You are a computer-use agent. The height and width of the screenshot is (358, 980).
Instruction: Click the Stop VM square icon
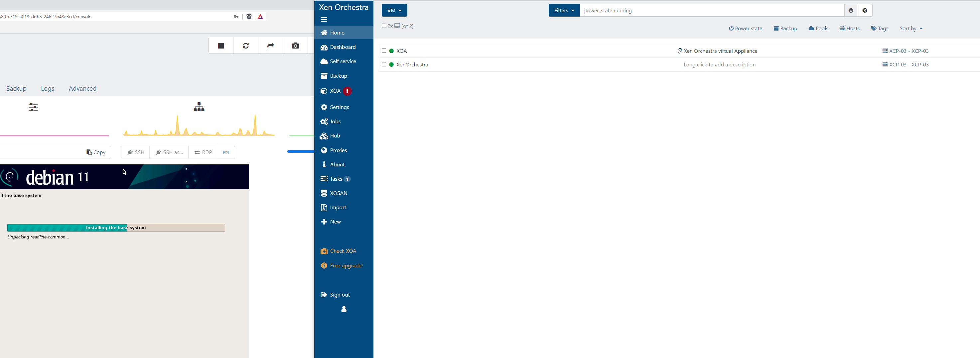coord(221,45)
